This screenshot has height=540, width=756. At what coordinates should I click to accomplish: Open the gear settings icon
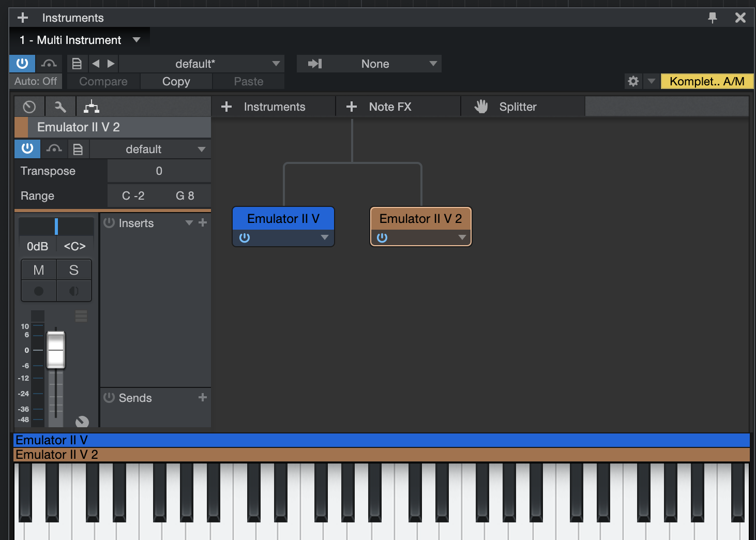[633, 81]
